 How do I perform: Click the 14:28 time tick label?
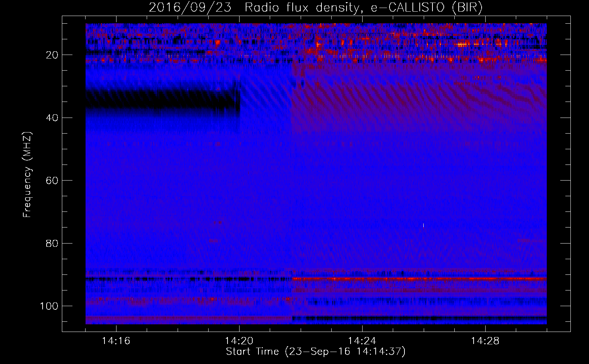(x=485, y=341)
